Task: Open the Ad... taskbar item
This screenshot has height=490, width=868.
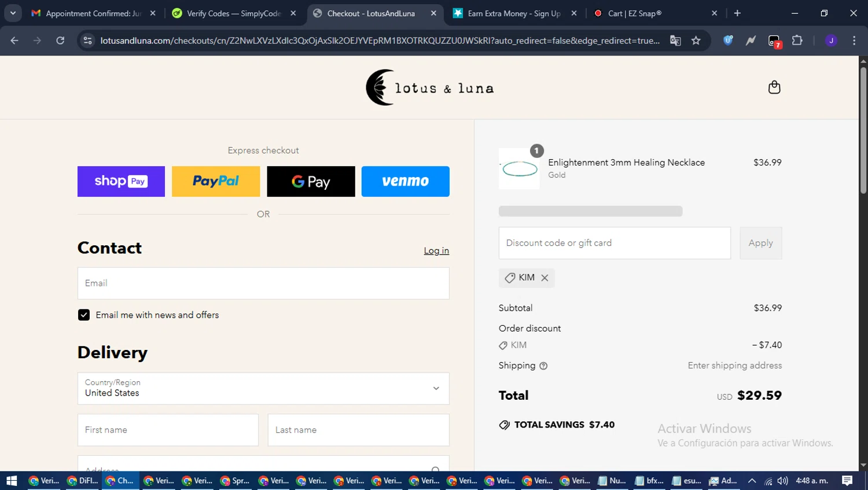Action: [x=723, y=481]
